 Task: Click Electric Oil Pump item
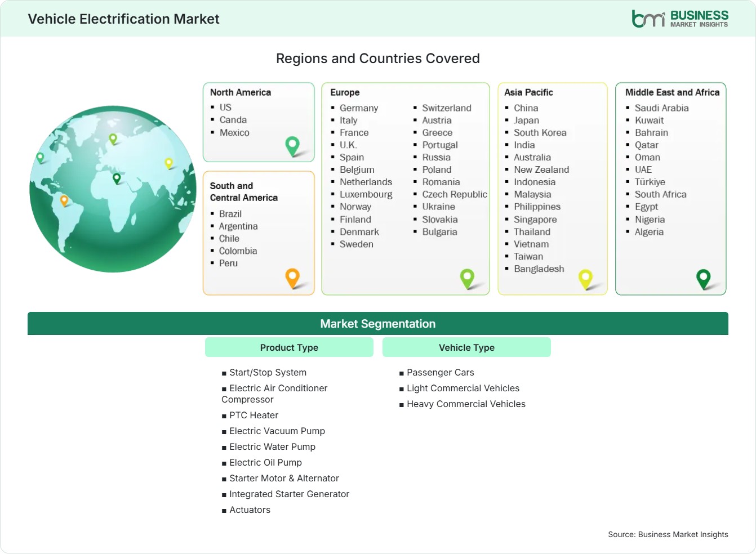(265, 463)
